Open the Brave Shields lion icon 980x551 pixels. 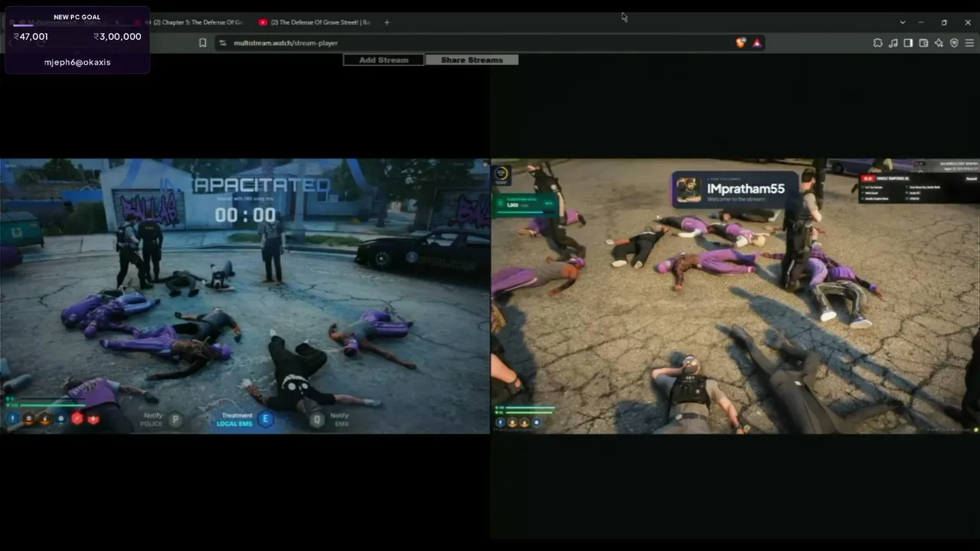click(740, 43)
